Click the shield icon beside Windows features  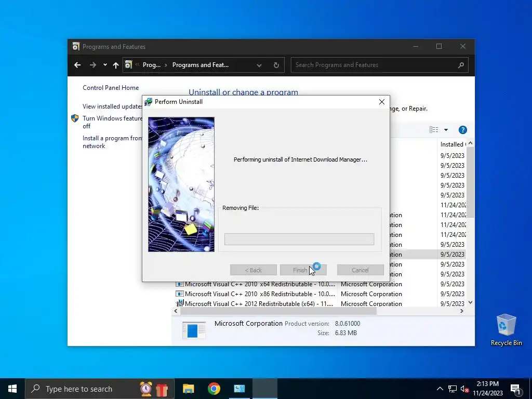click(75, 118)
